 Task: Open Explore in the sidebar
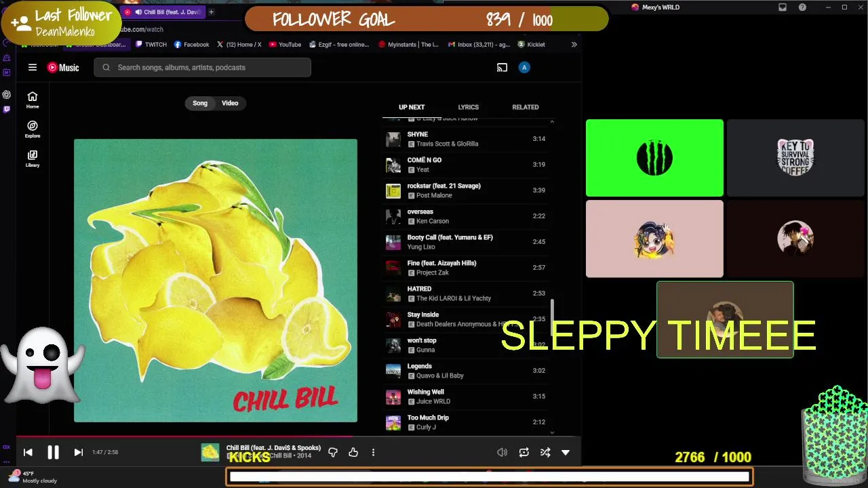(x=33, y=129)
